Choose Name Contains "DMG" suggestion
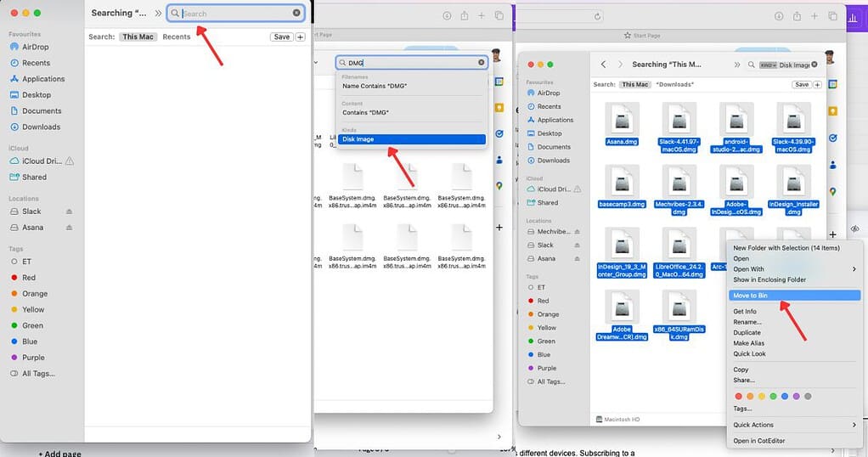This screenshot has height=457, width=868. [x=375, y=86]
